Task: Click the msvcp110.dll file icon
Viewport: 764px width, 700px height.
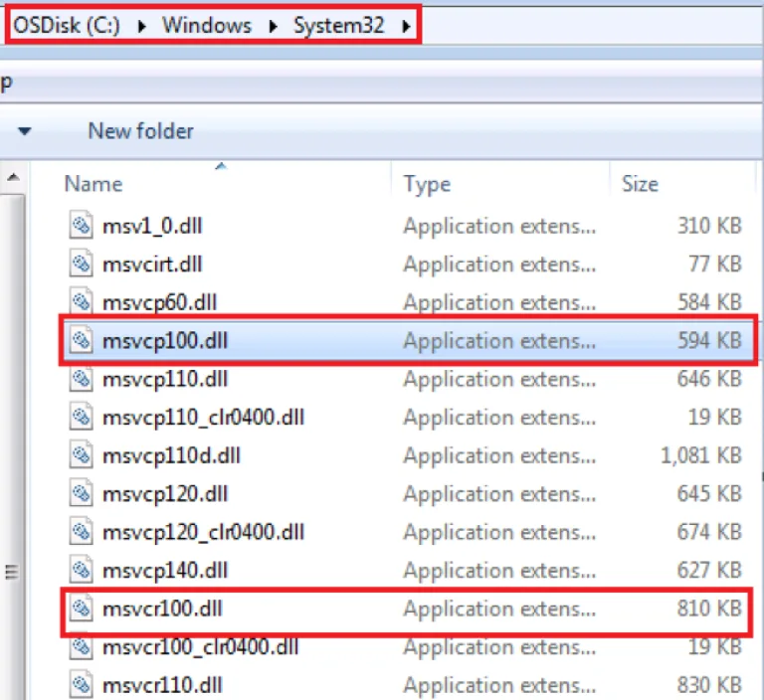Action: point(81,379)
